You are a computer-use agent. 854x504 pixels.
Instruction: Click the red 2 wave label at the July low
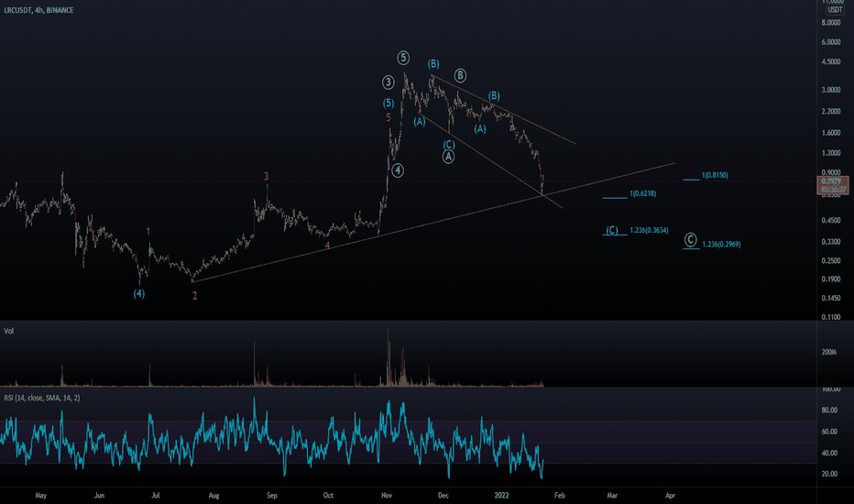(194, 296)
